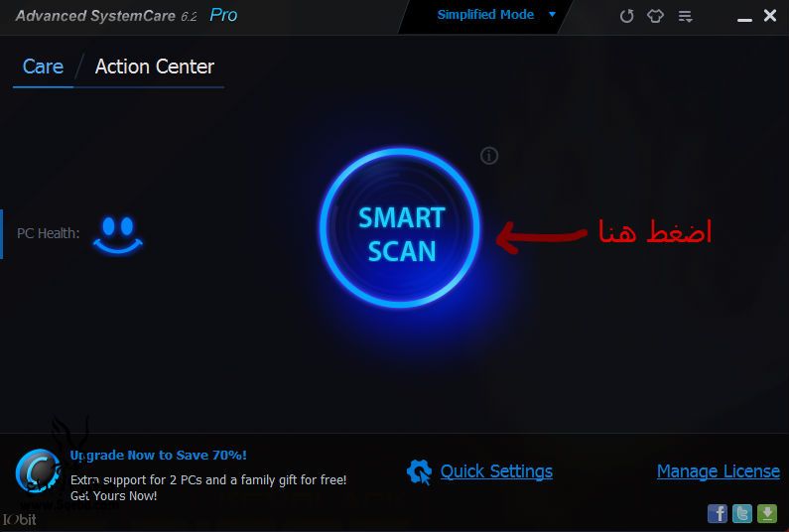
Task: Open the Facebook share icon
Action: tap(718, 513)
